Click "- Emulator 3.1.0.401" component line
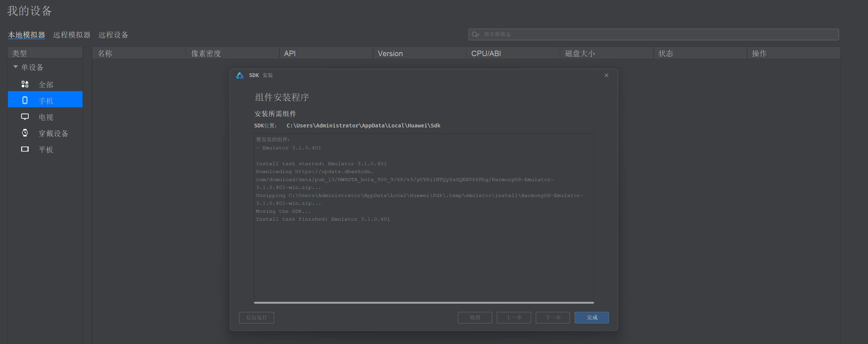The image size is (868, 344). (288, 148)
